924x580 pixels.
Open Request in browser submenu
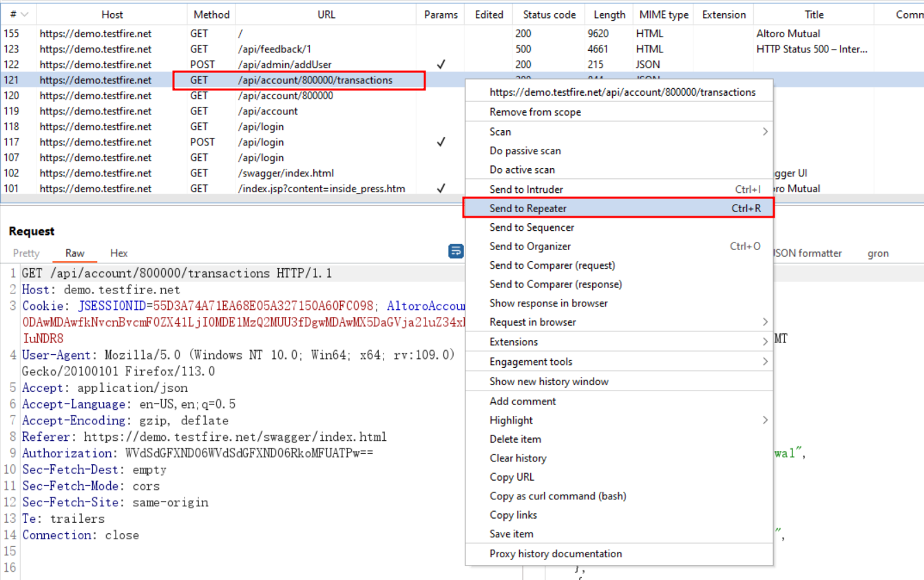764,322
